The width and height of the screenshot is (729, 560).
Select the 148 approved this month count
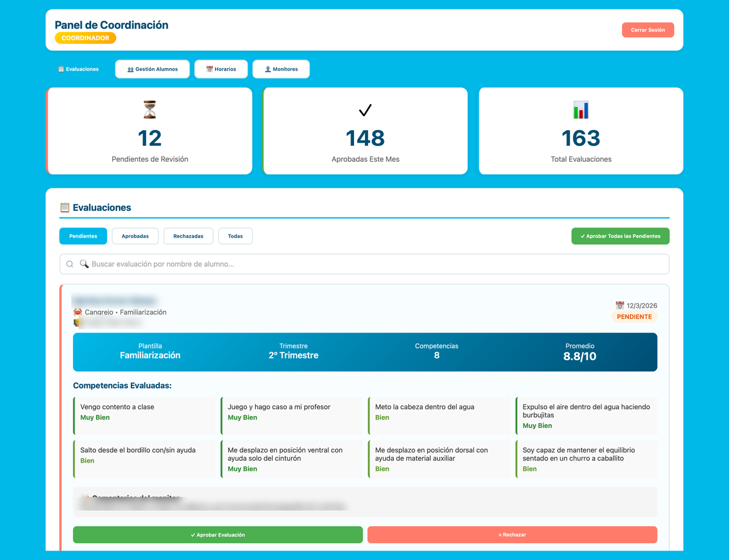(365, 138)
